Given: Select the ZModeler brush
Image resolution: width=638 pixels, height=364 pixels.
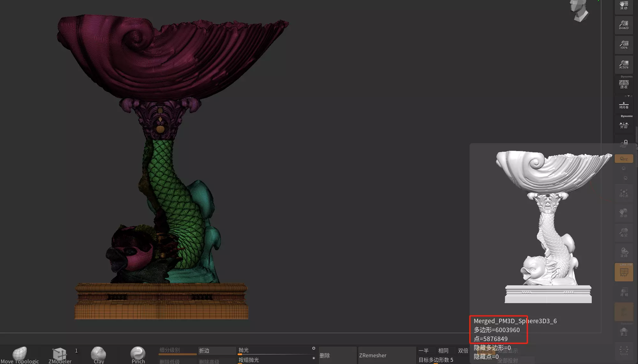Looking at the screenshot, I should coord(60,355).
